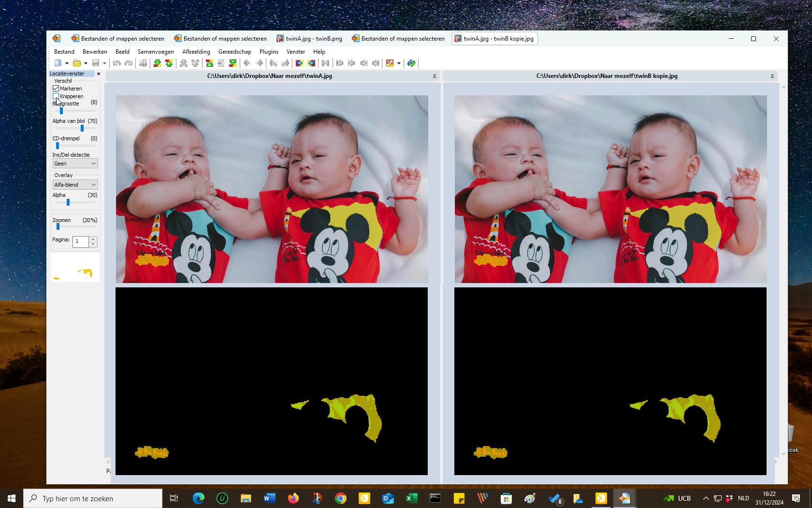The image size is (812, 508).
Task: Open the Gereedschap menu
Action: pos(235,52)
